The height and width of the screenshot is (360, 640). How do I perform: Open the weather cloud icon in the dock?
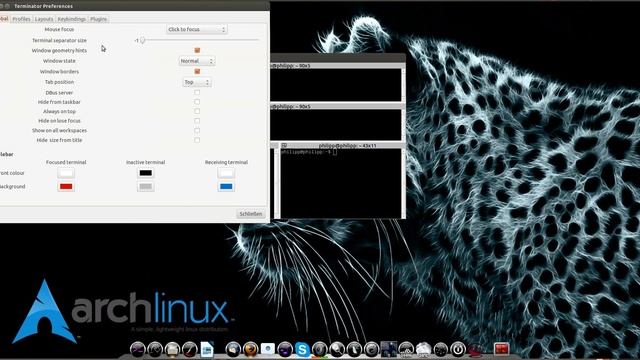click(424, 350)
